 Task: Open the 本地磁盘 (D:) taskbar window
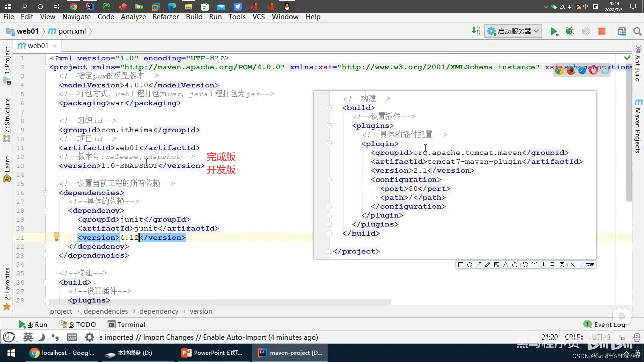[x=129, y=353]
